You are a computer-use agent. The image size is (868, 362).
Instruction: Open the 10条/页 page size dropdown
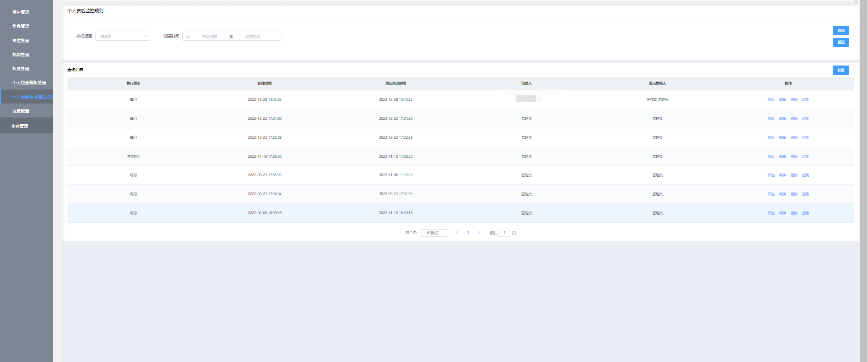(x=435, y=233)
